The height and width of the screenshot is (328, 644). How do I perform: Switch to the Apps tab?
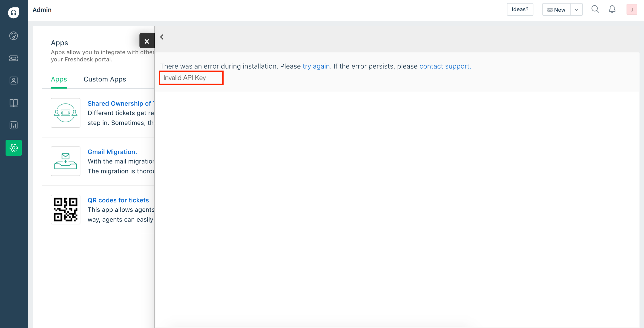tap(59, 79)
